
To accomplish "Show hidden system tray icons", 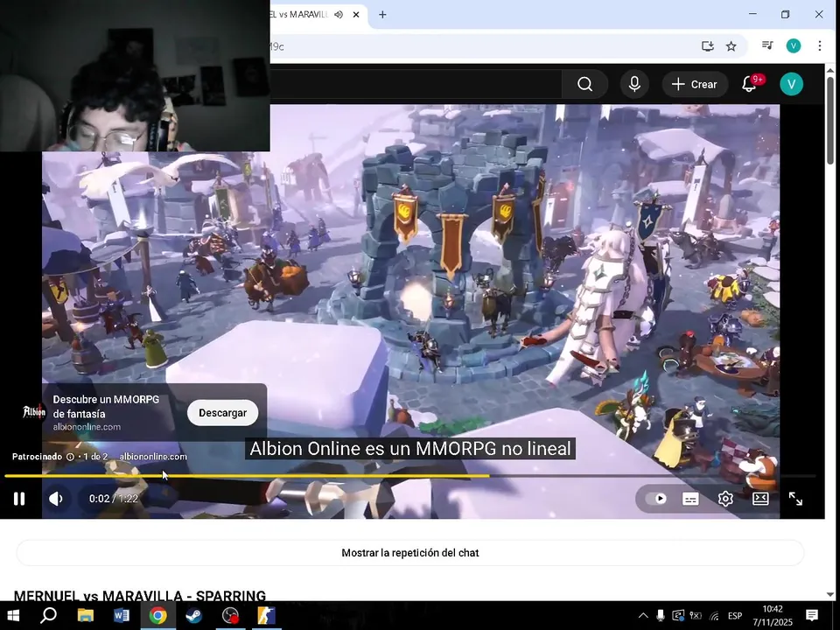I will point(643,615).
